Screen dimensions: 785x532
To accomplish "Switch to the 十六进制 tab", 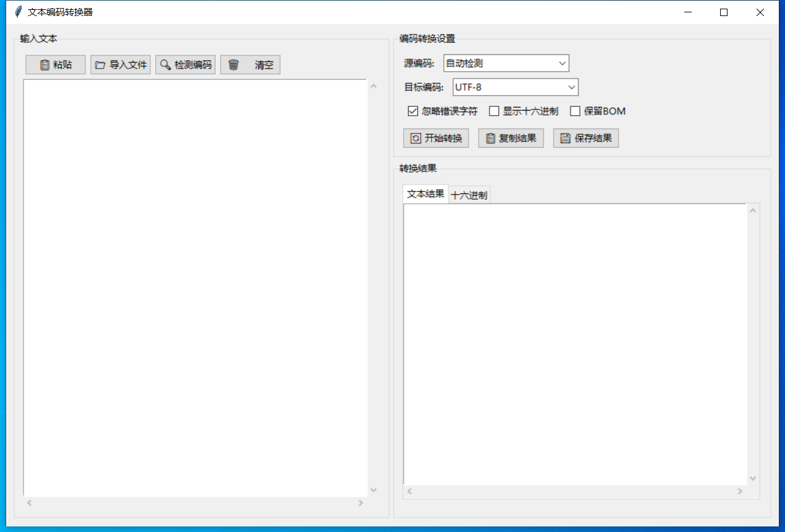I will (469, 195).
